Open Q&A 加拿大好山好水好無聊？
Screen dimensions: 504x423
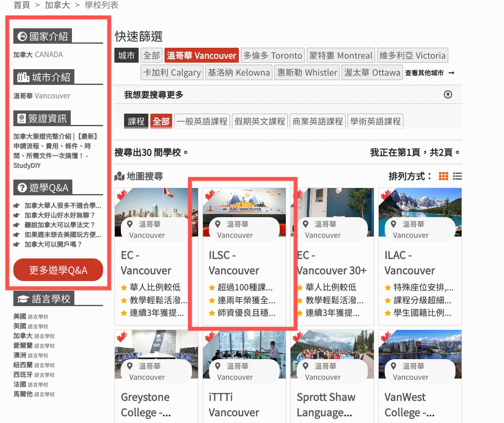(x=60, y=215)
